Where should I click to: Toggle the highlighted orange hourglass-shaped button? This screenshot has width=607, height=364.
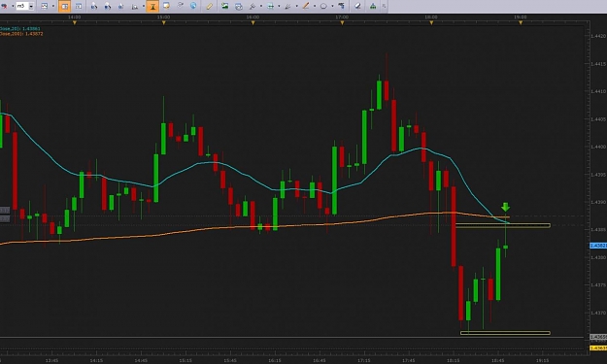coord(152,6)
